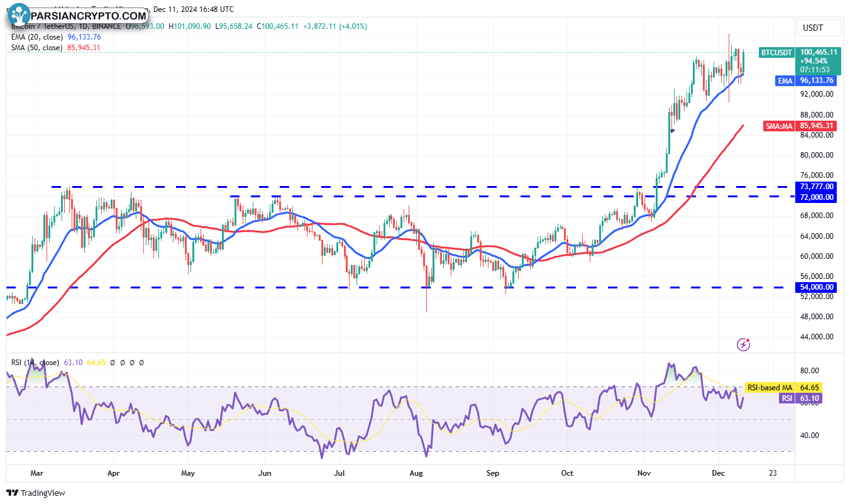Image resolution: width=850 pixels, height=504 pixels.
Task: Click the 54,000.00 level label
Action: tap(817, 287)
